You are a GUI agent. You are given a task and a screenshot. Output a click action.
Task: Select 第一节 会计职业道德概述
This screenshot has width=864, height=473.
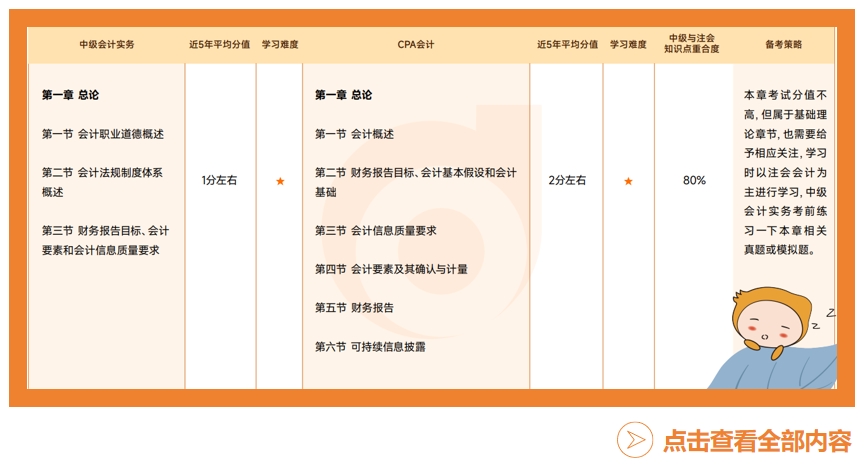click(x=102, y=134)
